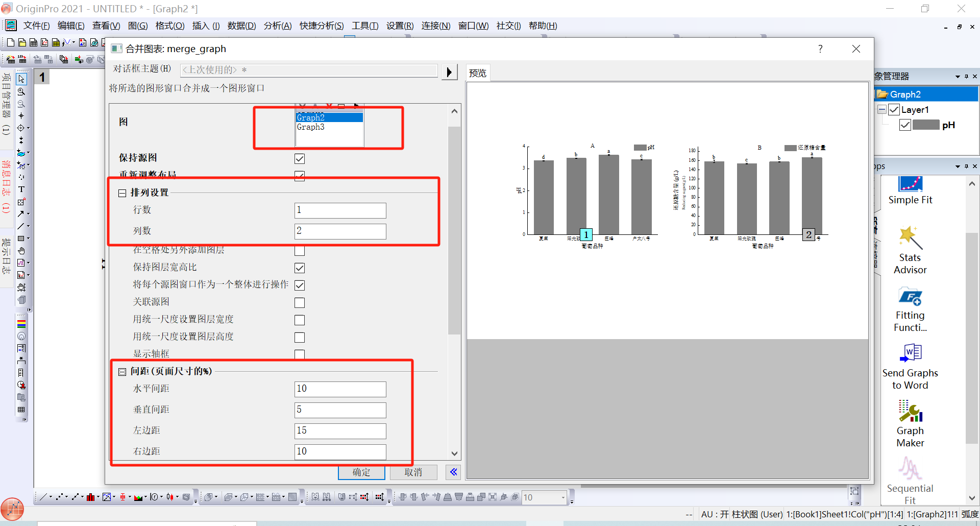
Task: Click the help question mark icon
Action: pos(820,49)
